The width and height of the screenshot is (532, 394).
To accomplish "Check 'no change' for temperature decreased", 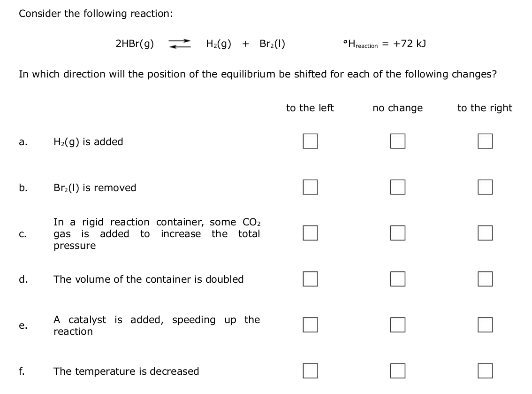I will 398,371.
